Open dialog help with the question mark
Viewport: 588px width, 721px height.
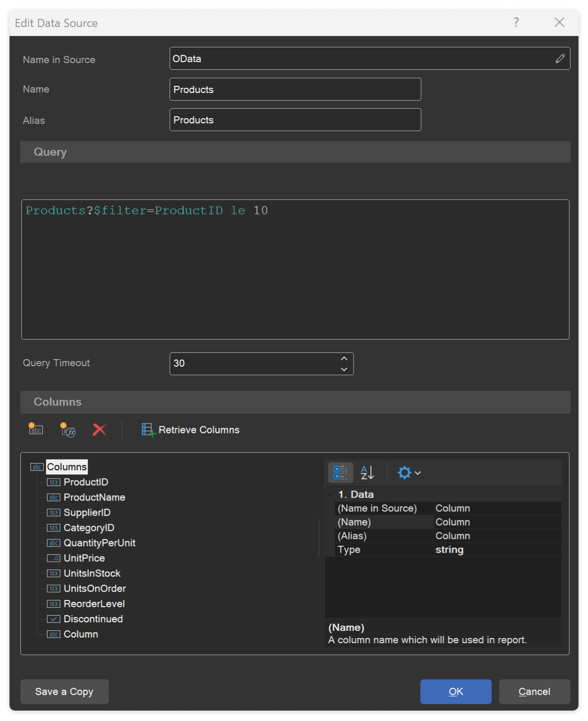point(515,22)
